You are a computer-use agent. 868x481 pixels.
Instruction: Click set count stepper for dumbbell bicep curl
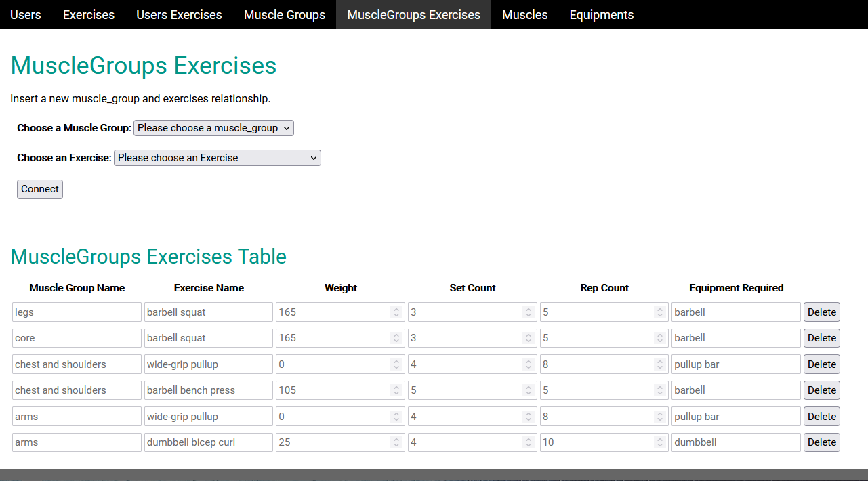click(528, 442)
